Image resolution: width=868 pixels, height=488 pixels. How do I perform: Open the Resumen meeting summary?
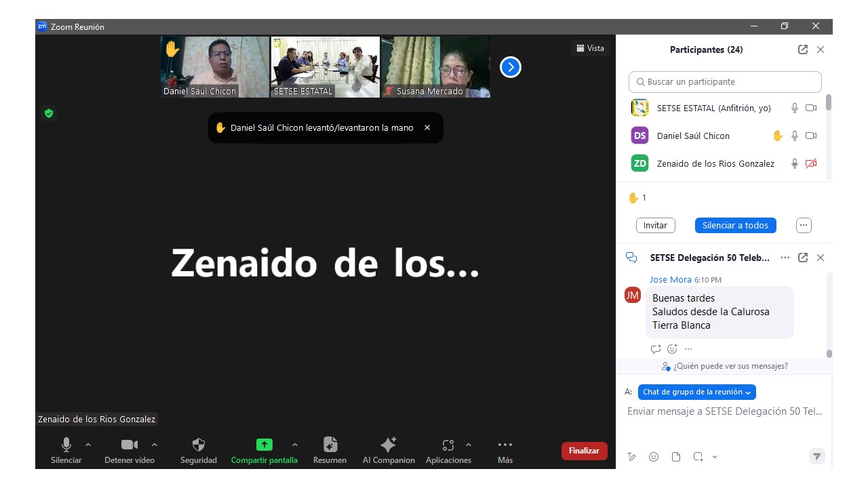pos(330,445)
